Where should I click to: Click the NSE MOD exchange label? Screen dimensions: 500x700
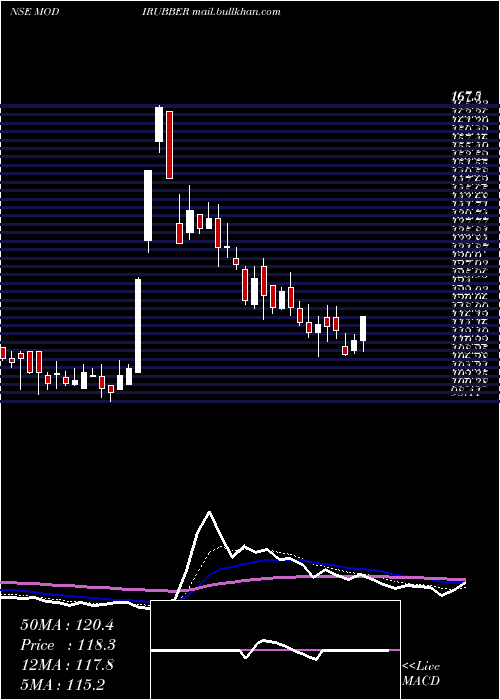[34, 12]
